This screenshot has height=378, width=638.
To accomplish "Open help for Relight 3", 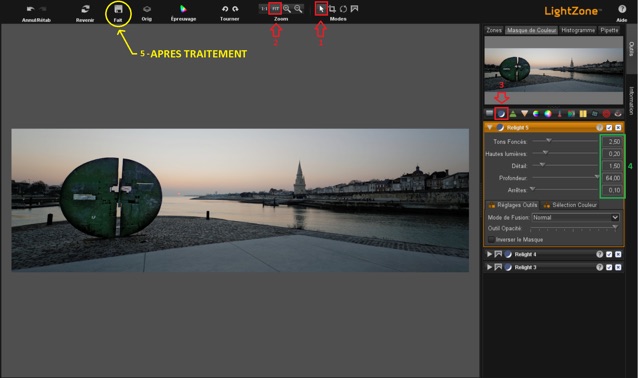I will [x=599, y=267].
